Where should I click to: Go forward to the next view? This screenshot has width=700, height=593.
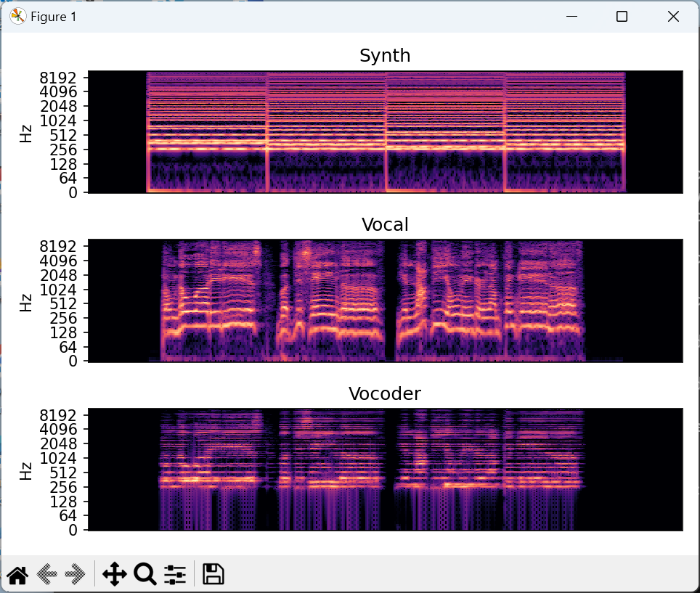[75, 575]
